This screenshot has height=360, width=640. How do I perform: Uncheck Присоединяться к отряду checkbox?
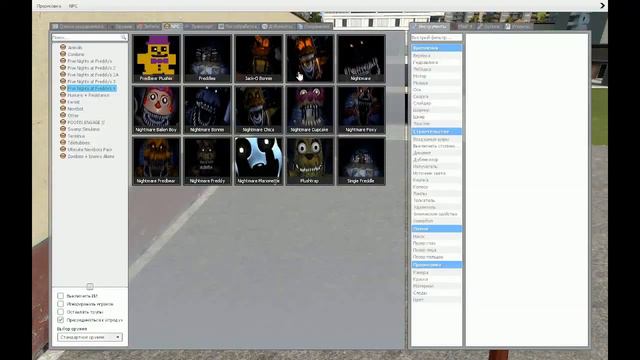(60, 320)
